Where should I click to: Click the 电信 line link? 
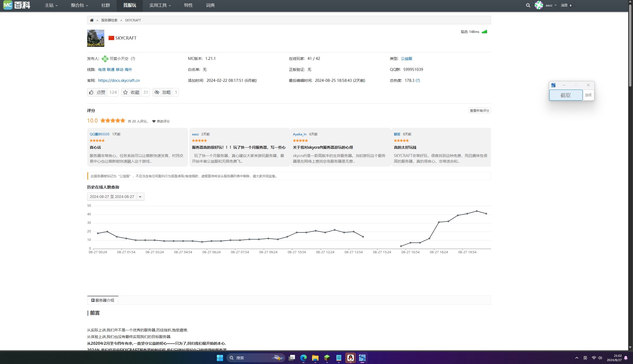(x=102, y=70)
